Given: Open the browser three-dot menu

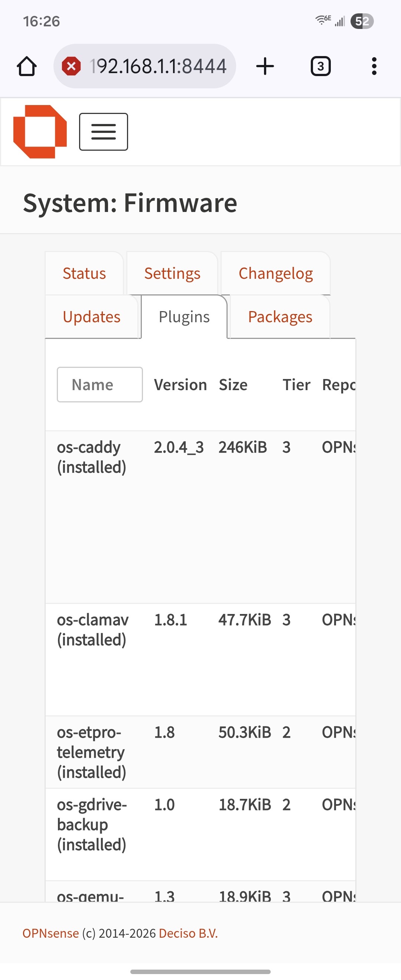Looking at the screenshot, I should 374,66.
